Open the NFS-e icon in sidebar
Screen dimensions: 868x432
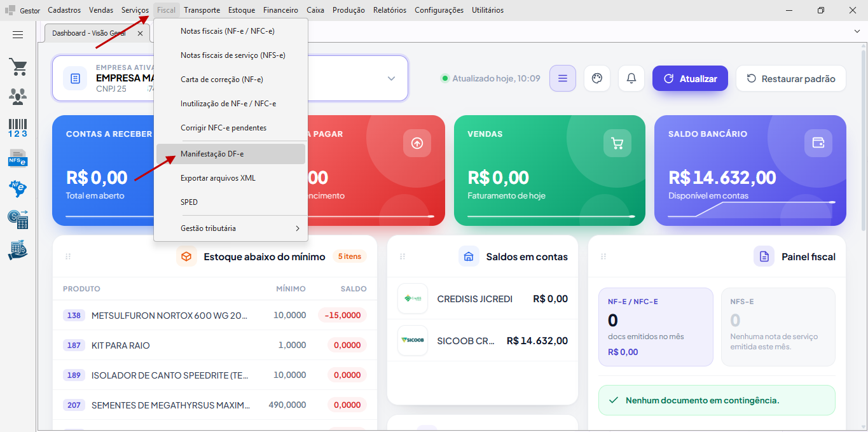point(18,158)
